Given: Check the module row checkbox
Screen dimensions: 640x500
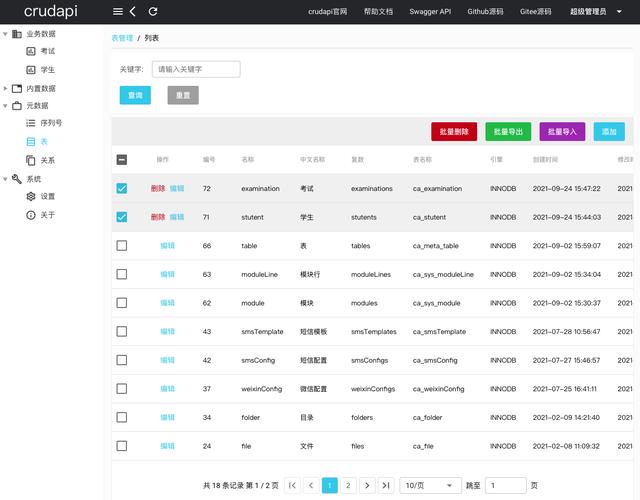Looking at the screenshot, I should (x=122, y=302).
